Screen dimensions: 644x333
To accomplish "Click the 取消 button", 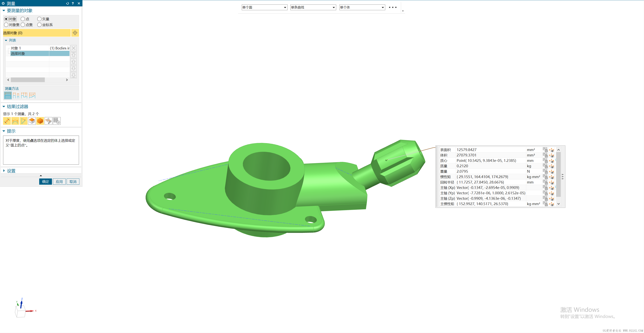I will [x=73, y=182].
